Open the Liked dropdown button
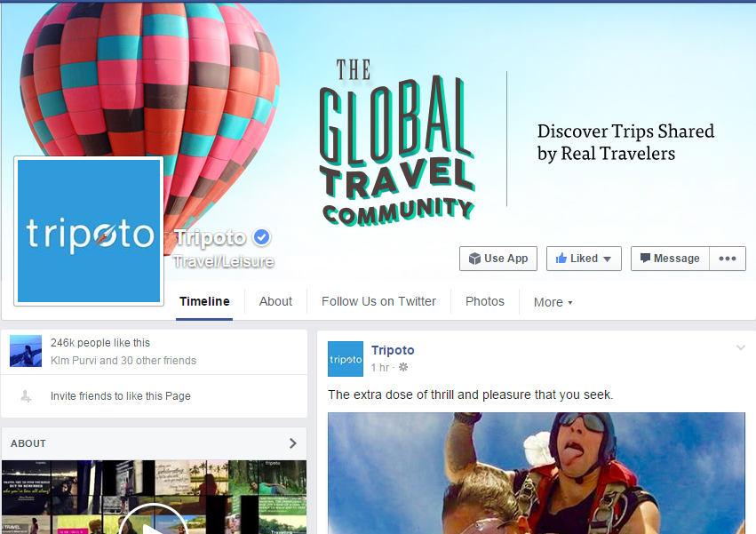Screen dimensions: 756x534 [584, 259]
